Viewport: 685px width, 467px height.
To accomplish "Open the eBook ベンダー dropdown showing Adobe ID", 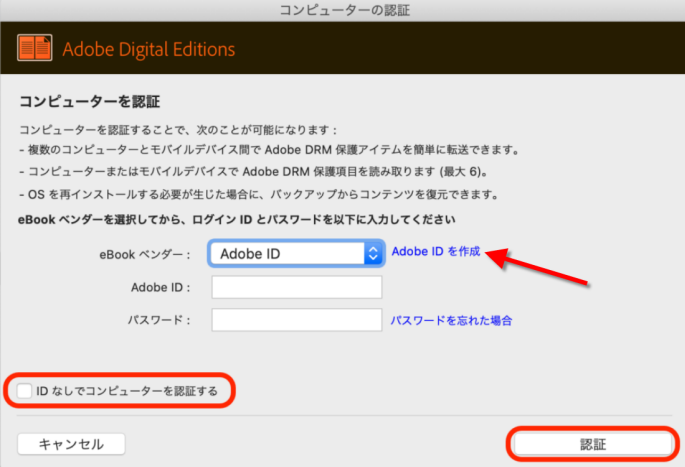I will click(296, 253).
